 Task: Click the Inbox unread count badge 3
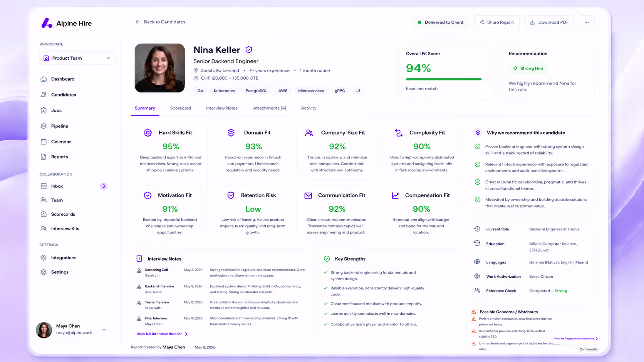103,186
